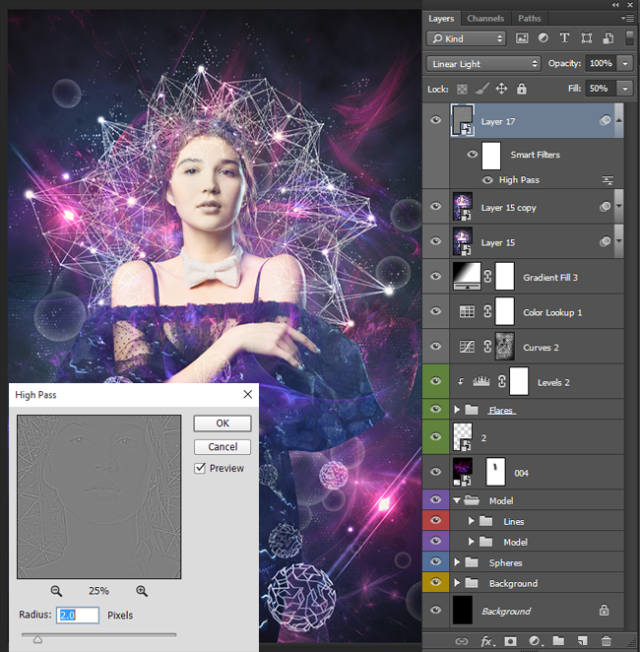Screen dimensions: 640x652
Task: Uncheck the Preview checkbox
Action: pos(201,468)
